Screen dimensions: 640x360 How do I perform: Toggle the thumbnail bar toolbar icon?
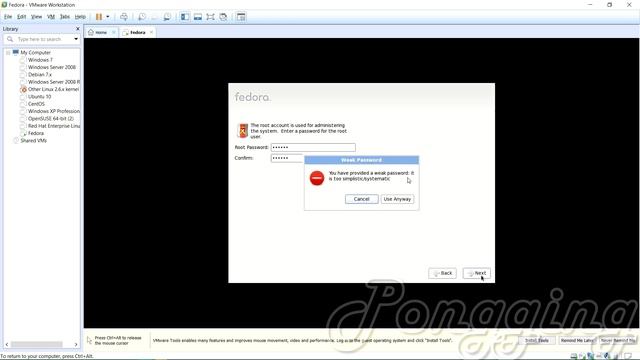[x=198, y=17]
